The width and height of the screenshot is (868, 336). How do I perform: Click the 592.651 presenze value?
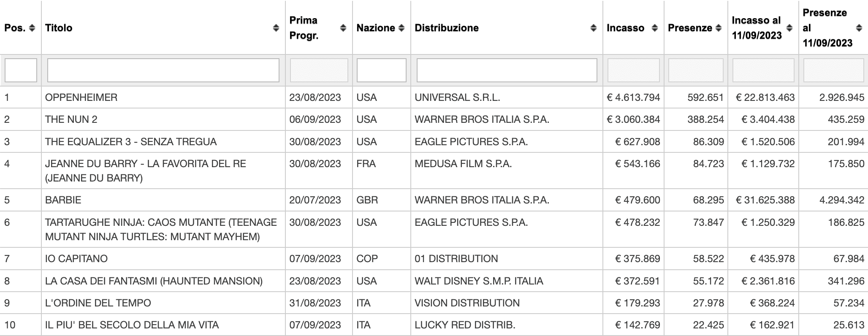(705, 98)
